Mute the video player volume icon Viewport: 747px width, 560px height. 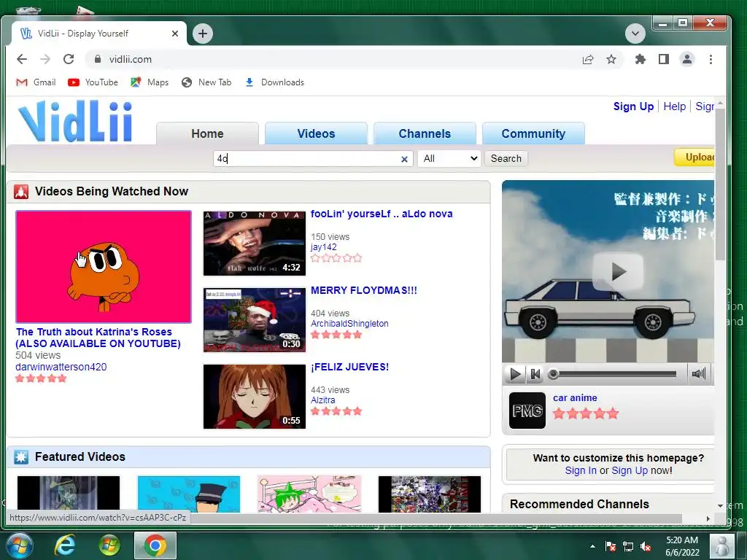pyautogui.click(x=698, y=374)
